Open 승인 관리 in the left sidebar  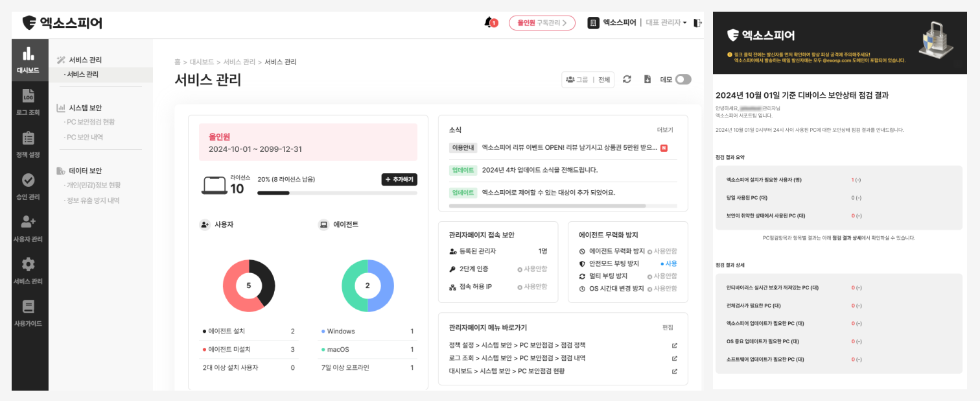pos(29,187)
